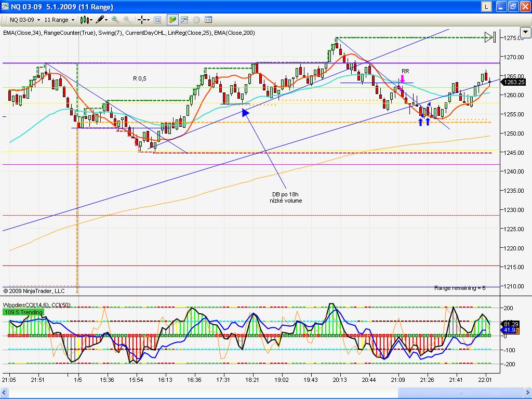Toggle the highlighted chart trader button

click(x=172, y=20)
